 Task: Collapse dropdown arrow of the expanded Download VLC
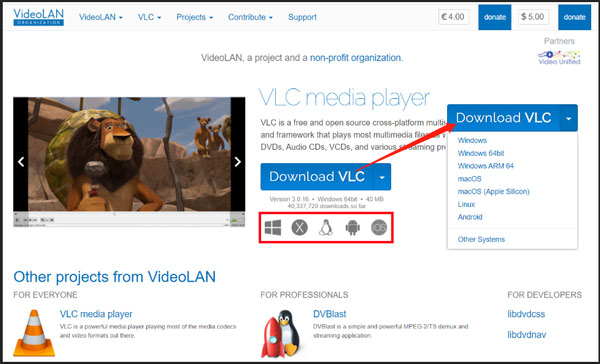tap(569, 118)
